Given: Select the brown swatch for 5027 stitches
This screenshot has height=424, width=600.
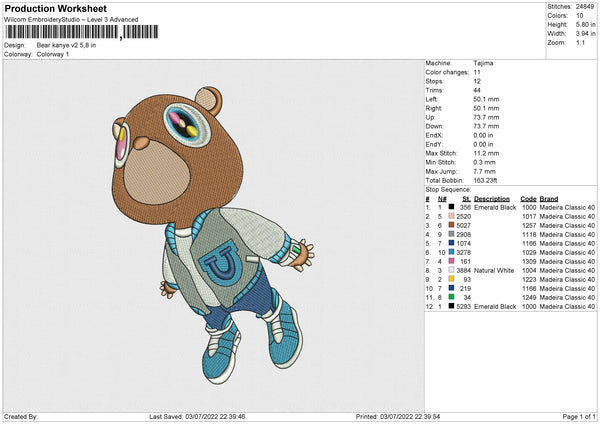Looking at the screenshot, I should 452,225.
